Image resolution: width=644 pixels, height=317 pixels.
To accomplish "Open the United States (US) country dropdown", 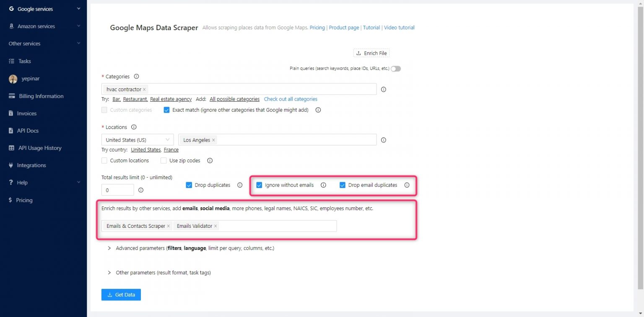I will point(137,139).
